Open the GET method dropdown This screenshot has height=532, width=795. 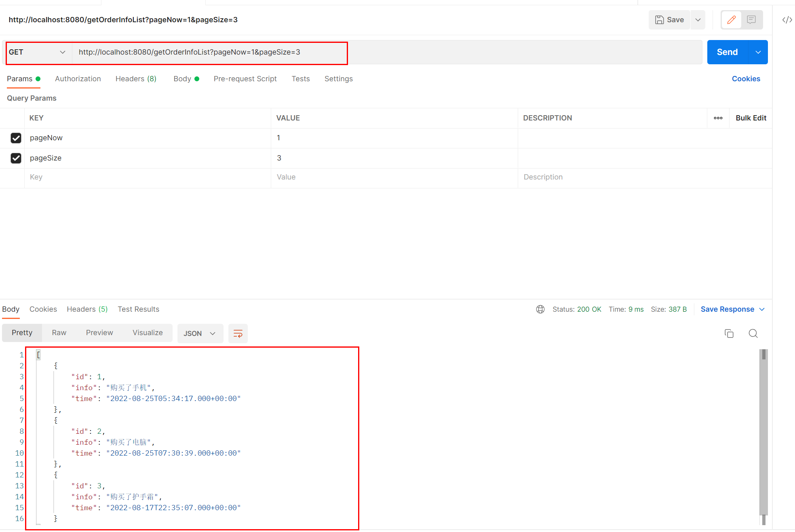37,52
